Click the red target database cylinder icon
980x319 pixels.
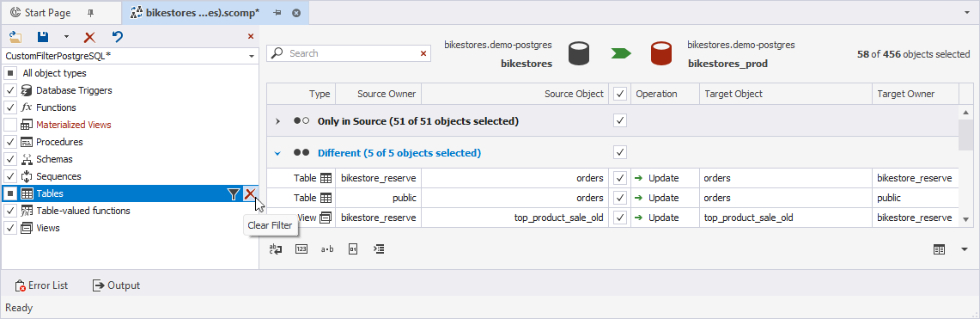(660, 54)
